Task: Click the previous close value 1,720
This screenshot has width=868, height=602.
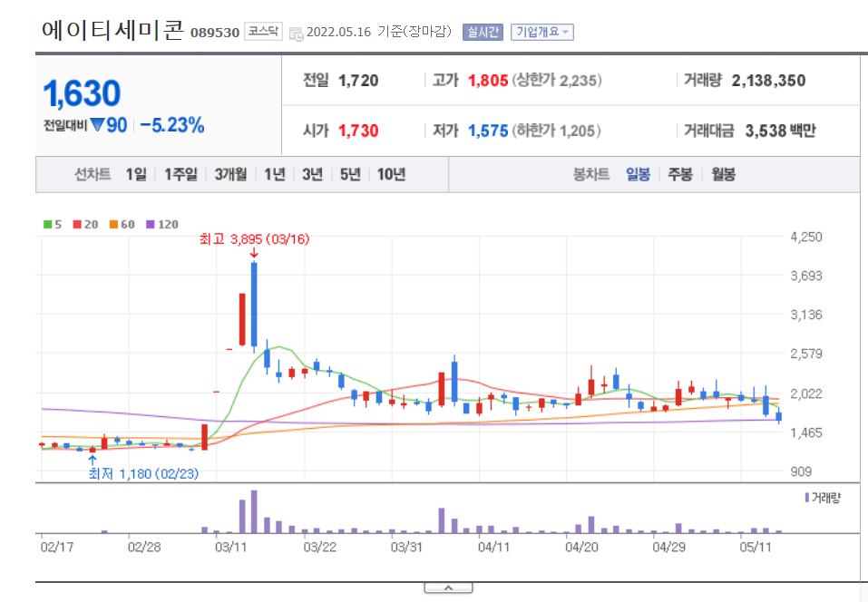Action: (x=358, y=81)
